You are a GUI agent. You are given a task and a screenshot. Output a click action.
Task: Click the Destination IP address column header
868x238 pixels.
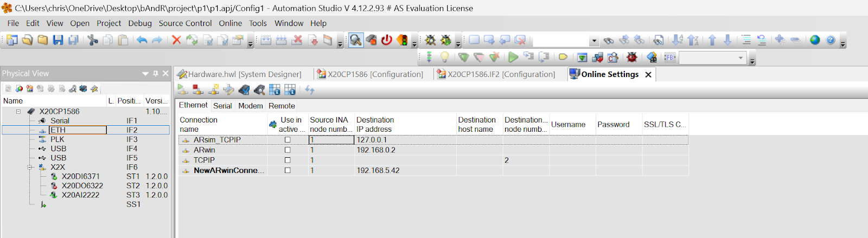(405, 125)
